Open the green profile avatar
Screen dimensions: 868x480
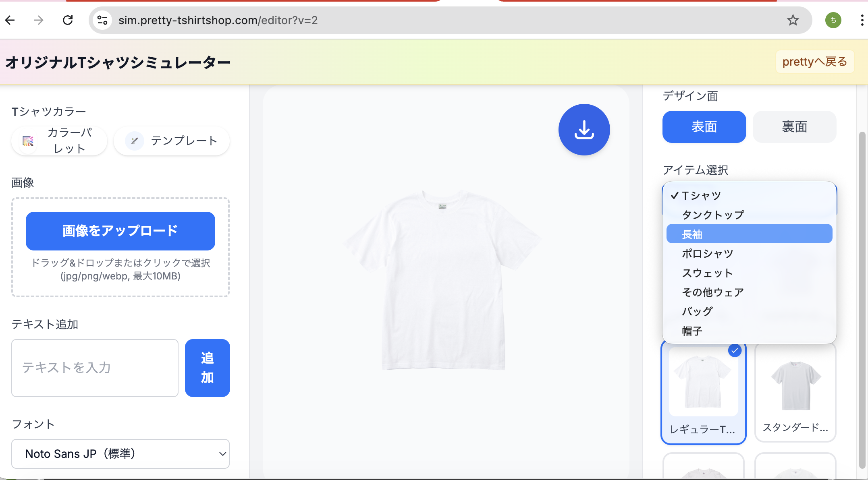click(x=833, y=20)
